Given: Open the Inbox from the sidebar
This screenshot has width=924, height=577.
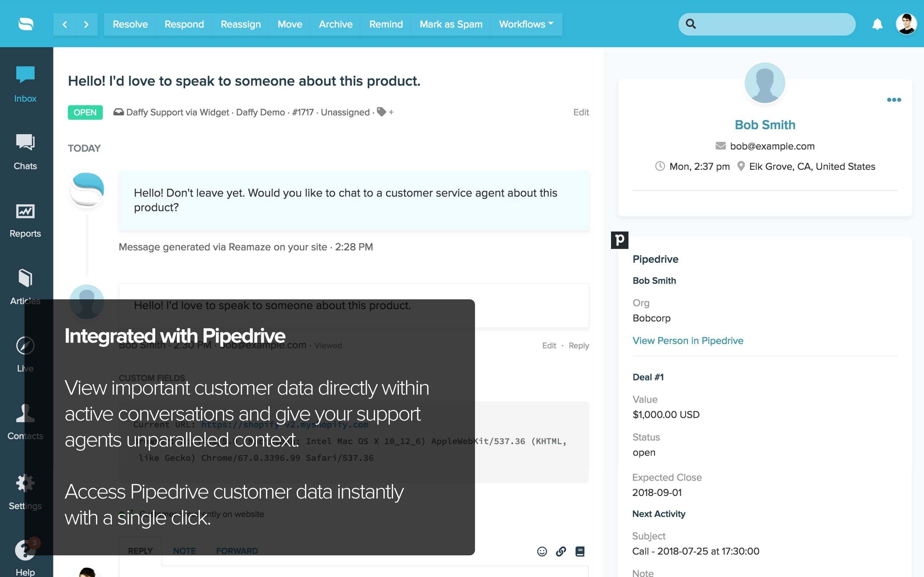Looking at the screenshot, I should 25,84.
